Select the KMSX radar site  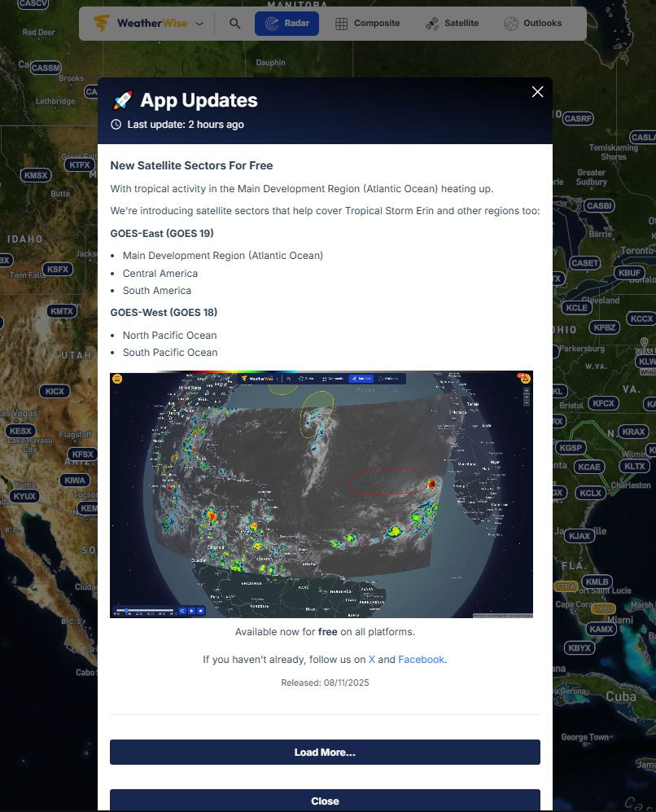36,175
